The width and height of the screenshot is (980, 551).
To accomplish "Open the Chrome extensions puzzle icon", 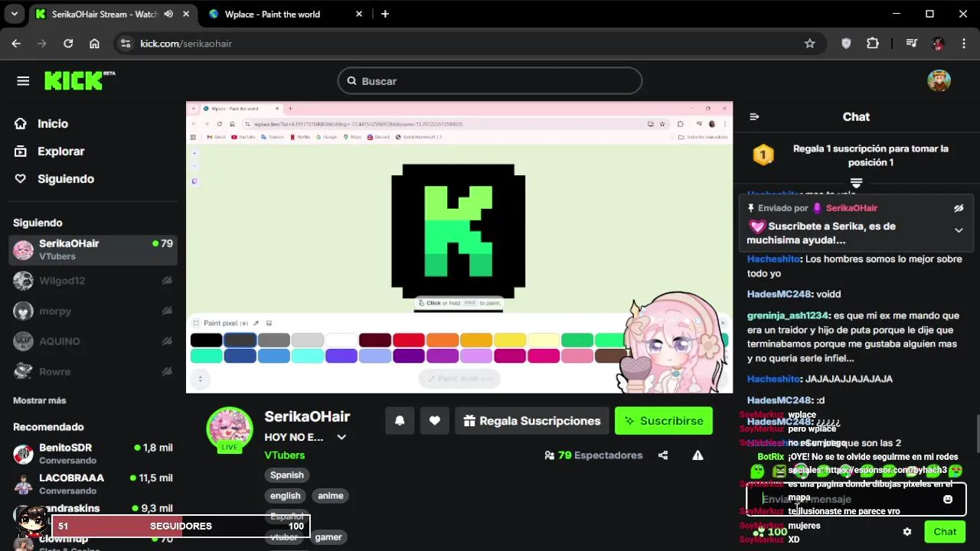I will point(873,44).
